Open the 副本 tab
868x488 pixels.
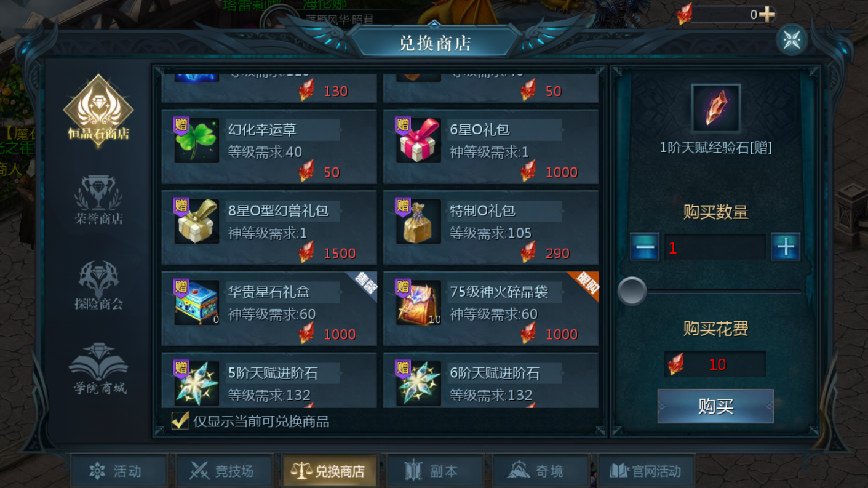point(436,471)
